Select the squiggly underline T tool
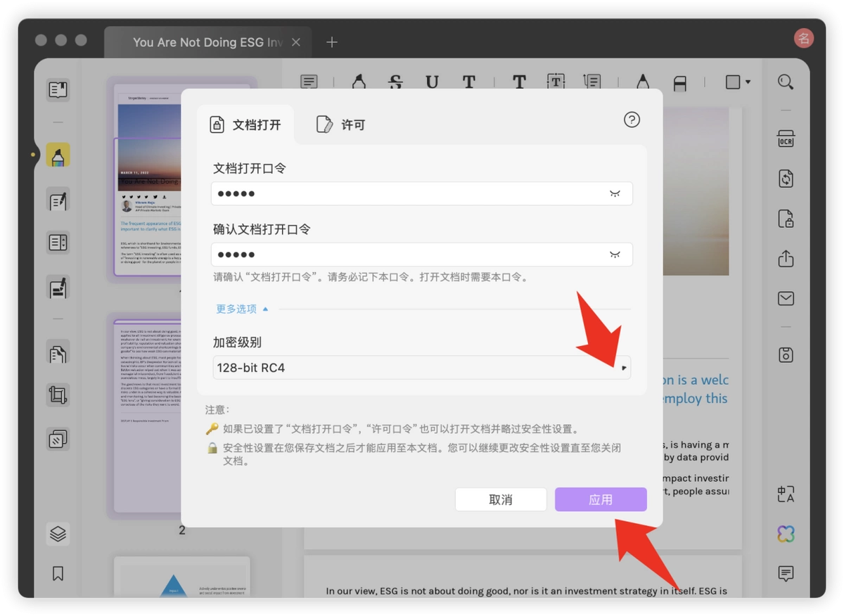 click(x=469, y=82)
